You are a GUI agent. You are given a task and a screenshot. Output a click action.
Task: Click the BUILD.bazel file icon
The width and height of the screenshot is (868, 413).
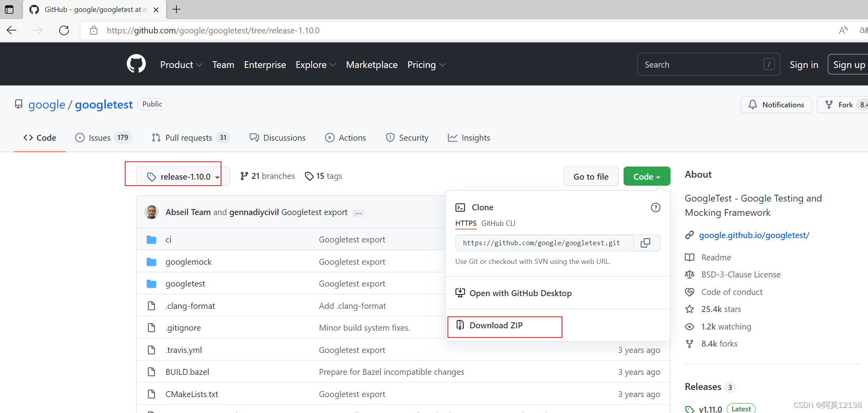[151, 372]
